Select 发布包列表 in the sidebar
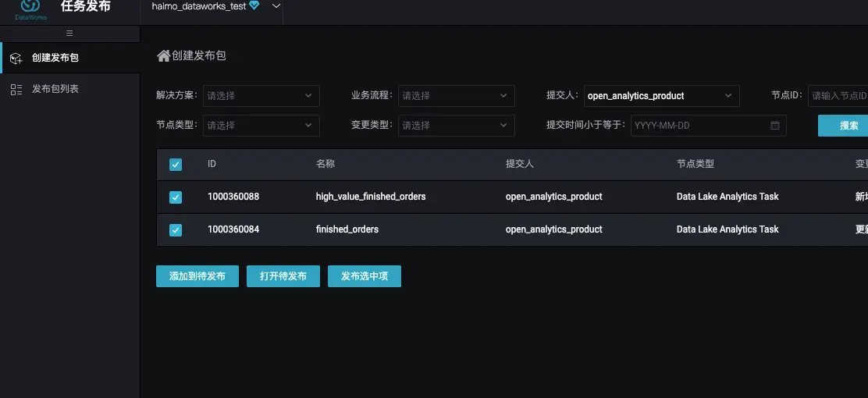The image size is (868, 398). [69, 89]
